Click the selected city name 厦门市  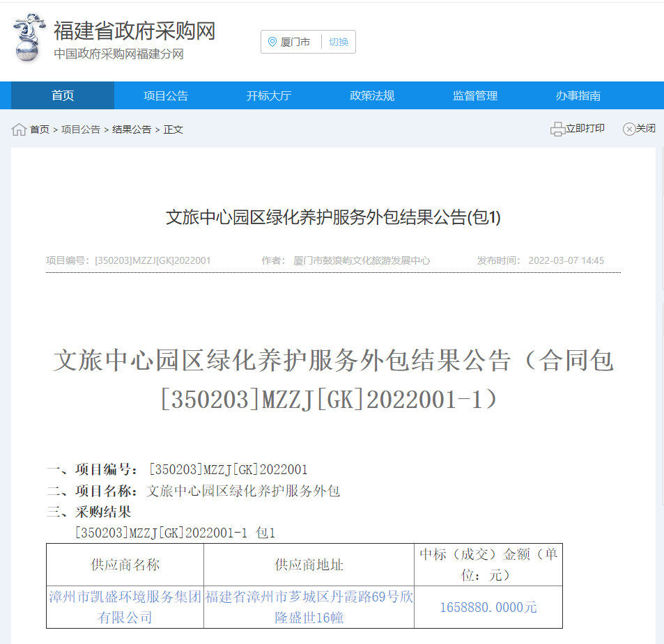tap(295, 42)
